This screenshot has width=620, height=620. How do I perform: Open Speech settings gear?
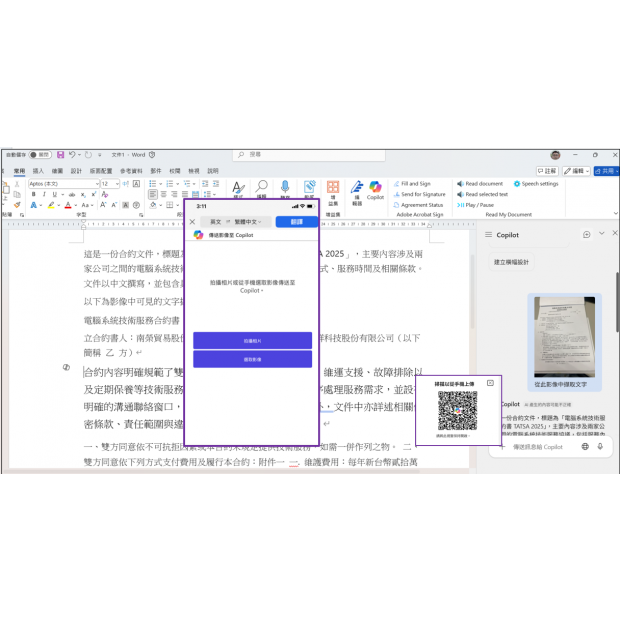[536, 183]
